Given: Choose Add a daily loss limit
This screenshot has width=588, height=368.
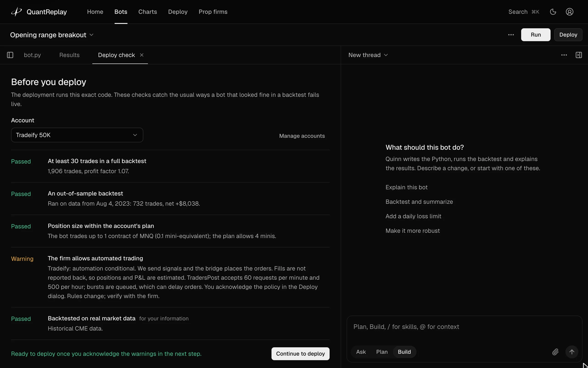Looking at the screenshot, I should (413, 216).
